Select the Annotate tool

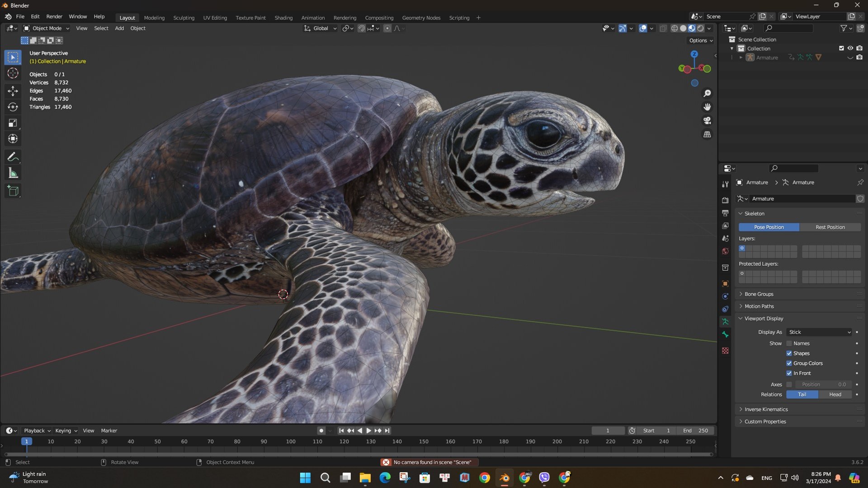click(13, 157)
